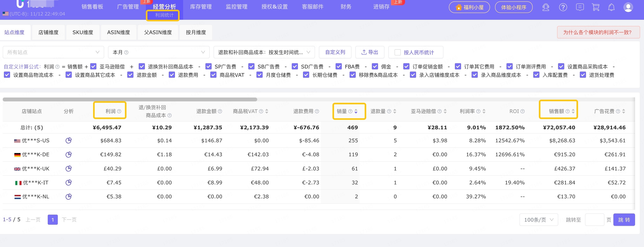Show 退款金额 column help icon
This screenshot has width=644, height=247.
tap(220, 111)
